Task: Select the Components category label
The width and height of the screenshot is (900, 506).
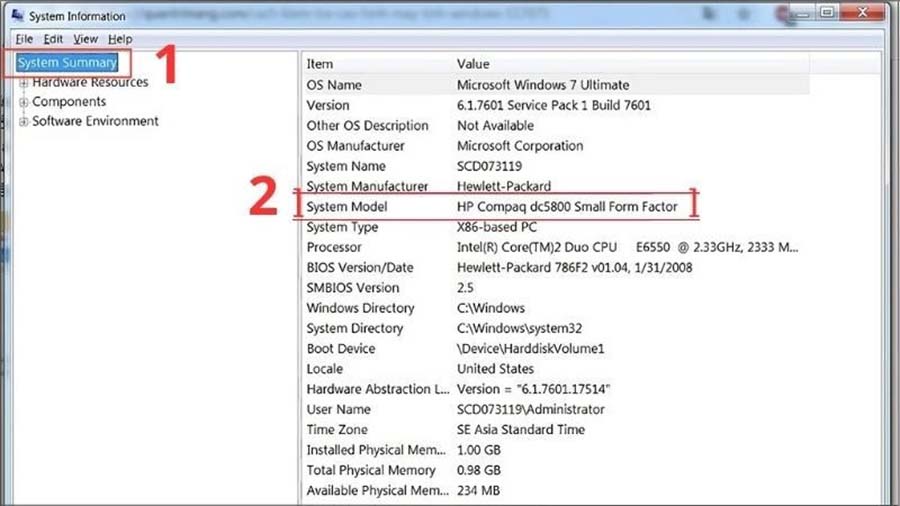Action: click(x=69, y=102)
